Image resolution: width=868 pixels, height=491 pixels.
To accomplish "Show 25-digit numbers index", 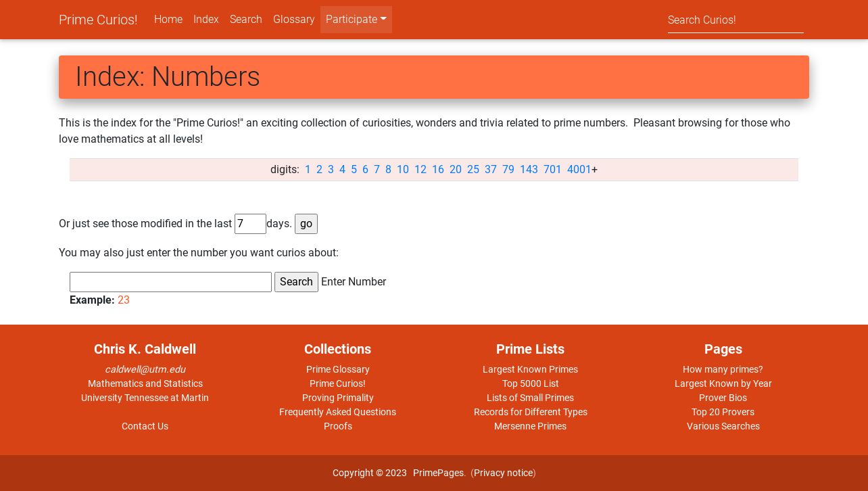I will [473, 170].
